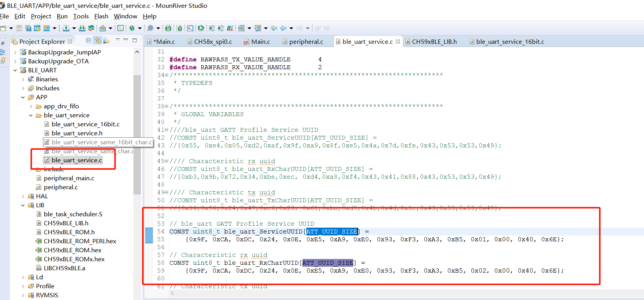Expand the BackupUpgrade_JumpIAP project node
The width and height of the screenshot is (644, 300).
pyautogui.click(x=15, y=52)
